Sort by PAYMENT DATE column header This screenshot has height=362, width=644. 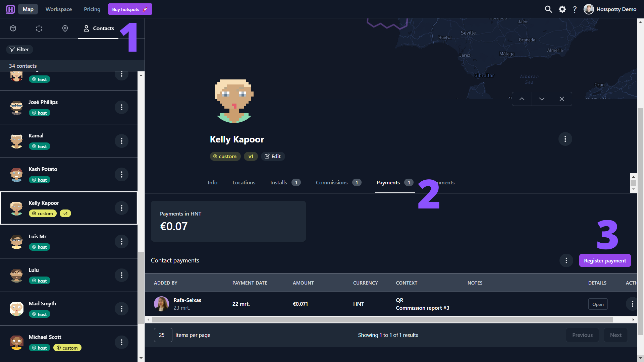point(250,283)
